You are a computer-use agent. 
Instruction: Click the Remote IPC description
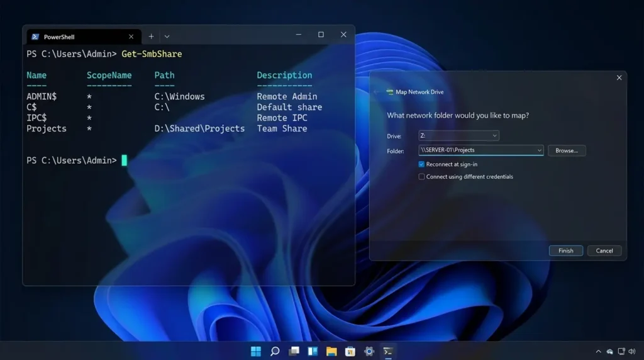point(282,118)
